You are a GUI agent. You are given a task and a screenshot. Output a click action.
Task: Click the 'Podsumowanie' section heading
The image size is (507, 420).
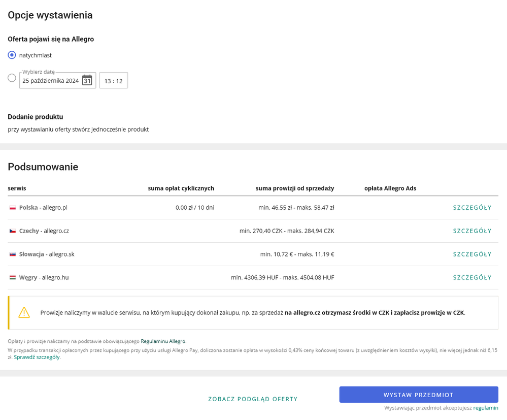point(43,167)
